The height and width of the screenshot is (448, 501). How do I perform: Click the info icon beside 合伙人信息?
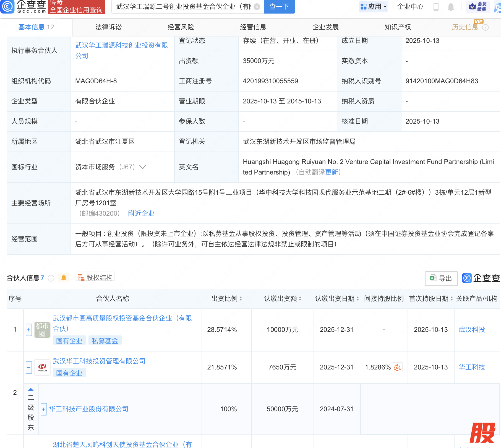point(51,278)
